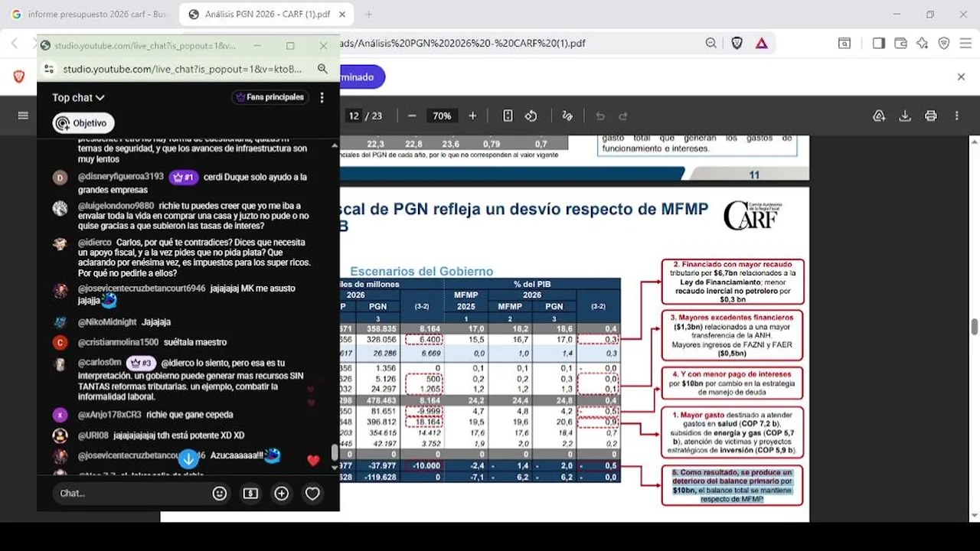The image size is (980, 551).
Task: Expand the Top chat dropdown
Action: (x=78, y=97)
